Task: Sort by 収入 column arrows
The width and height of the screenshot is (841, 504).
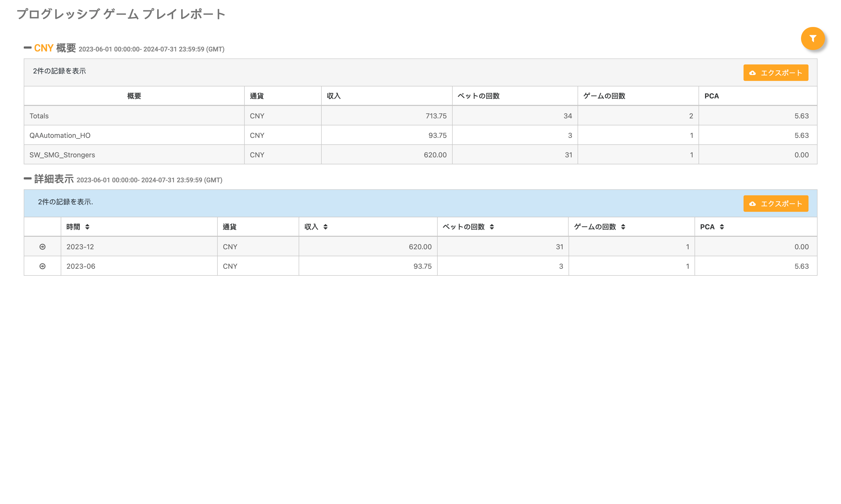Action: [325, 227]
